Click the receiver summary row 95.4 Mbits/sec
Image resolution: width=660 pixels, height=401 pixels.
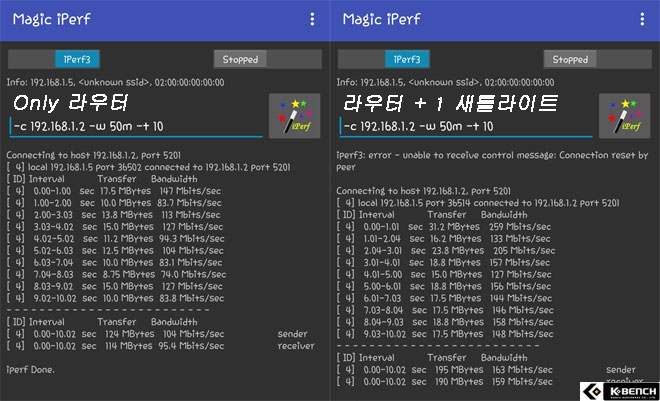coord(160,346)
